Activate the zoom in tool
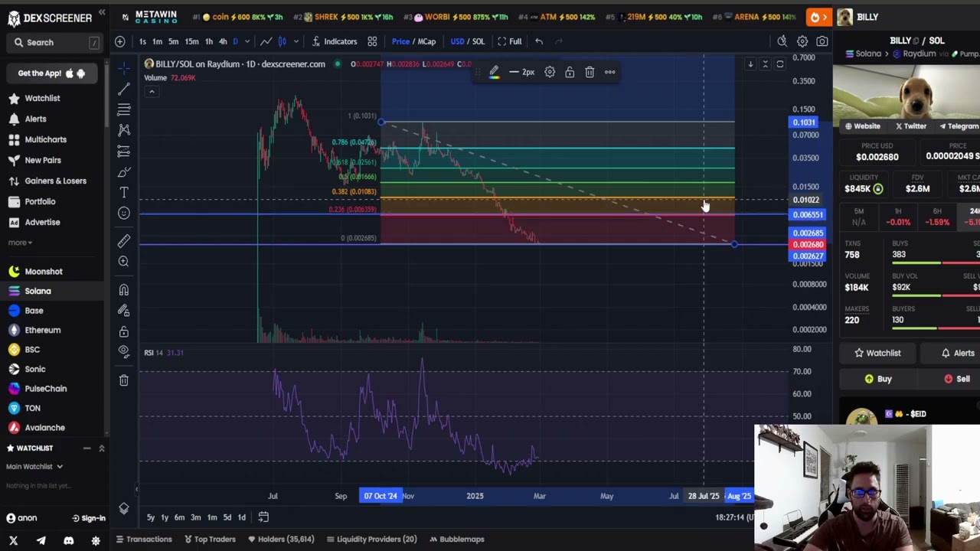 pos(124,262)
